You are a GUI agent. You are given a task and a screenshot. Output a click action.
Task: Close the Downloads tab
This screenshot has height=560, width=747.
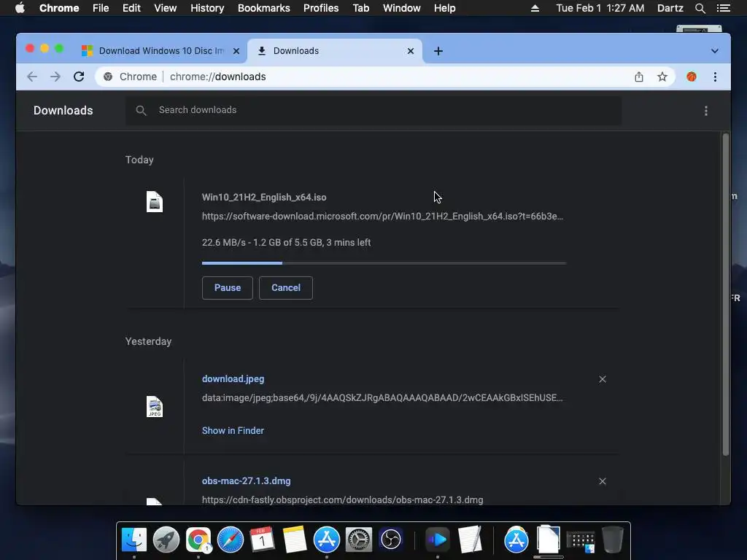click(x=411, y=51)
